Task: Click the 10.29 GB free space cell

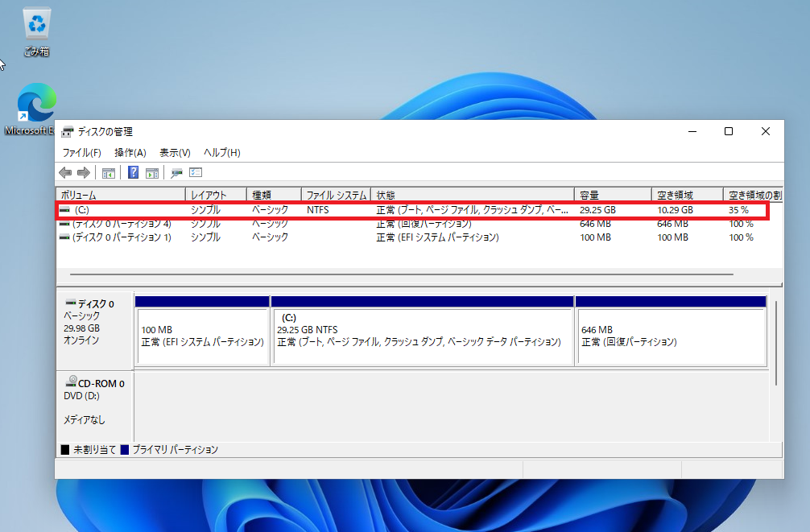Action: (676, 210)
